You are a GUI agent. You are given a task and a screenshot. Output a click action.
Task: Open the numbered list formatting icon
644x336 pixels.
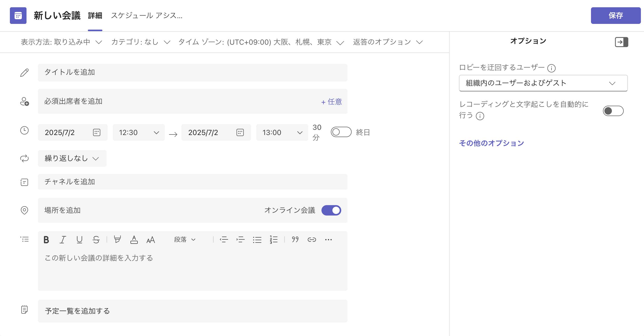(274, 239)
